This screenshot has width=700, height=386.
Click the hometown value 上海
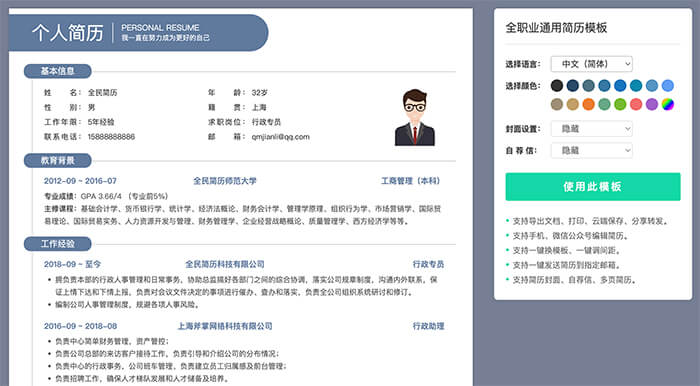pos(259,108)
